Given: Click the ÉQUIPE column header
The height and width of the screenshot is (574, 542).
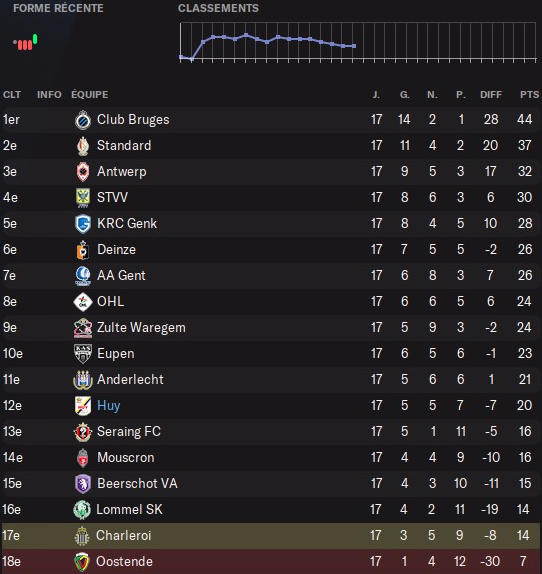Looking at the screenshot, I should pyautogui.click(x=90, y=94).
